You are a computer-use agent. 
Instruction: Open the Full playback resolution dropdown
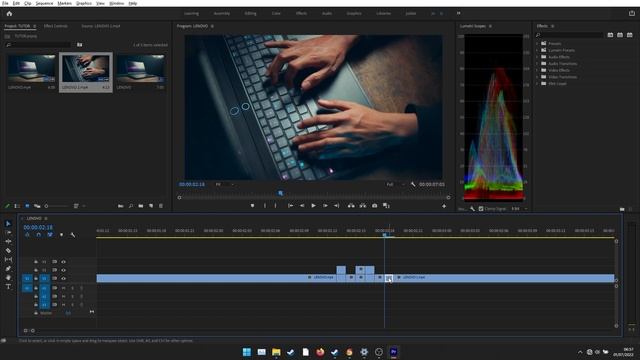(396, 184)
